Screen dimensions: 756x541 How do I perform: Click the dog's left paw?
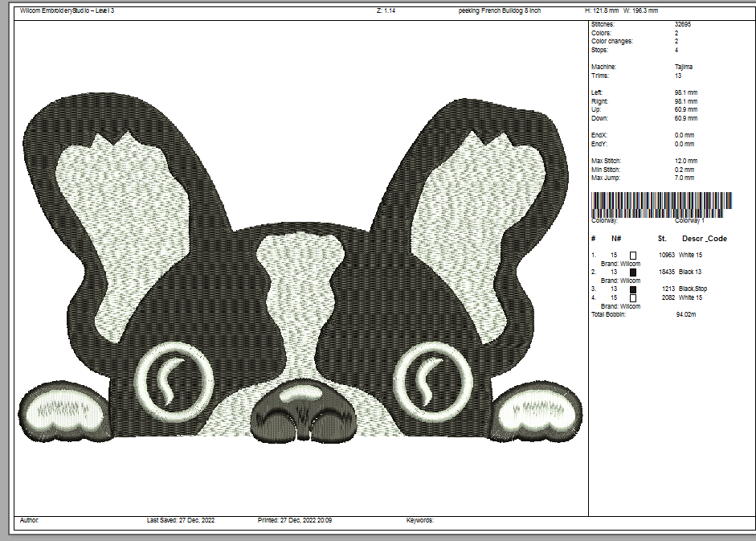pyautogui.click(x=64, y=412)
